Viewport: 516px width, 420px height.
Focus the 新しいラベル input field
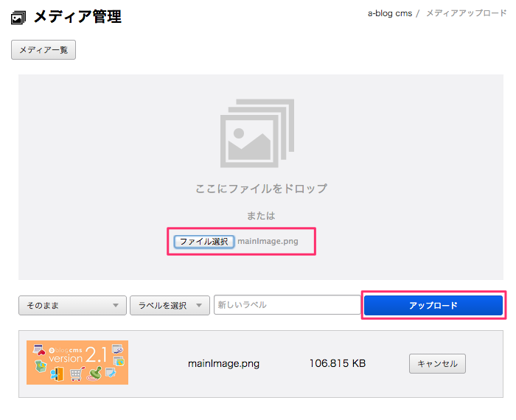[287, 304]
